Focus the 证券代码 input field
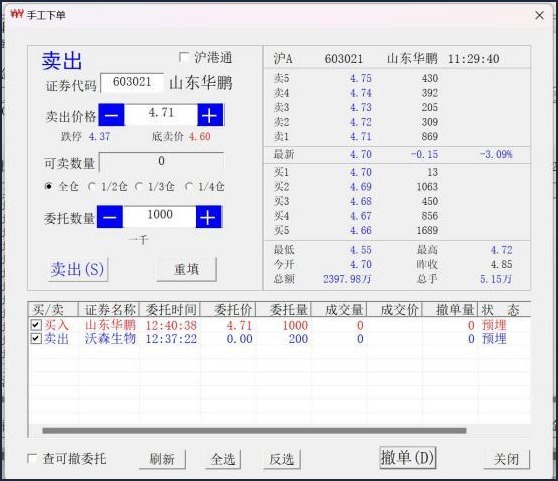This screenshot has height=481, width=558. click(x=132, y=83)
